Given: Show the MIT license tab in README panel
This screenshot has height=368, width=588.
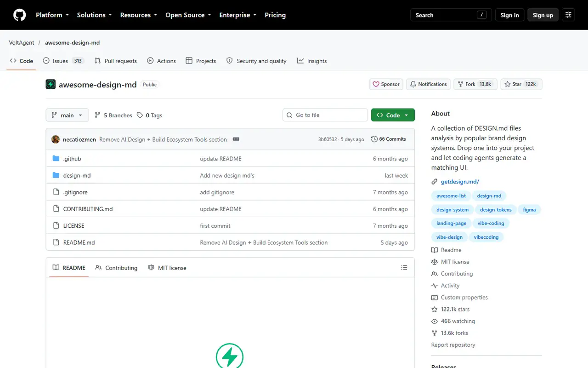Looking at the screenshot, I should [x=167, y=268].
